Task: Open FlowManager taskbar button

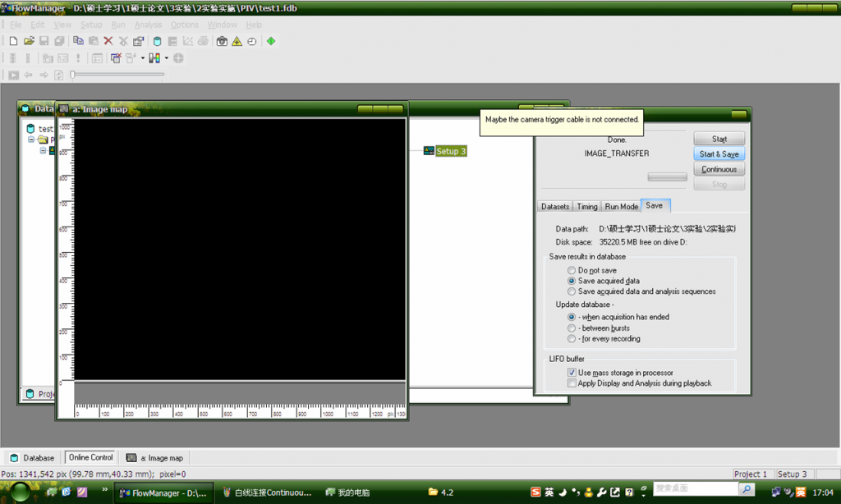Action: [164, 493]
